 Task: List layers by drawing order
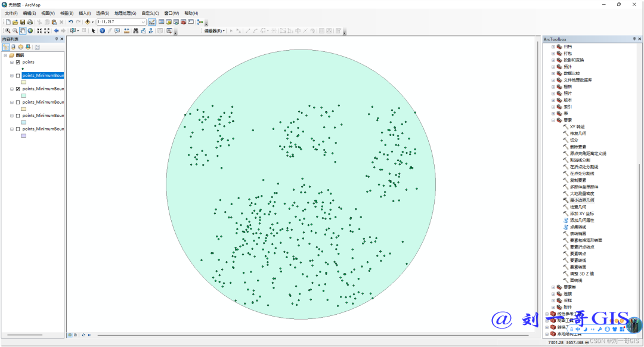click(6, 47)
